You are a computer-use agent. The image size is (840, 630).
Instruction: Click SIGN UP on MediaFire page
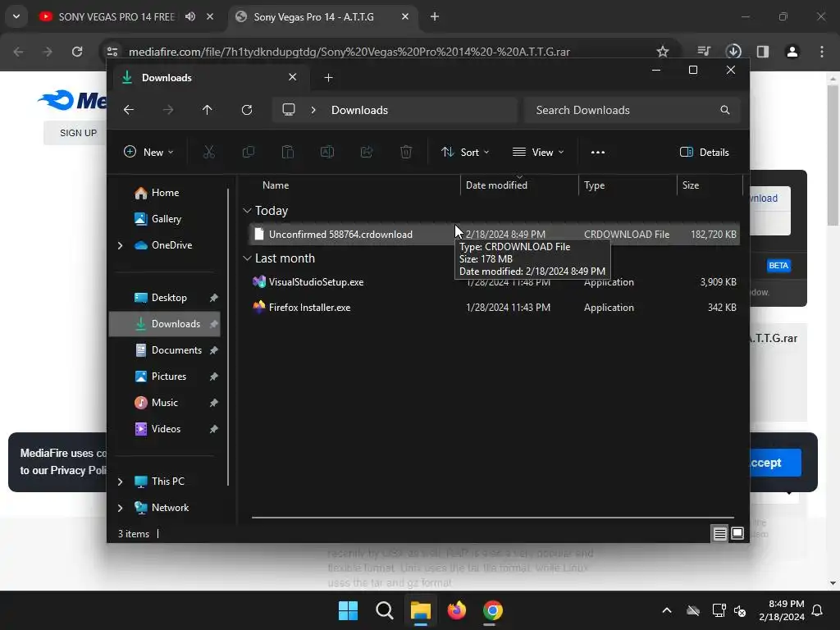[78, 133]
